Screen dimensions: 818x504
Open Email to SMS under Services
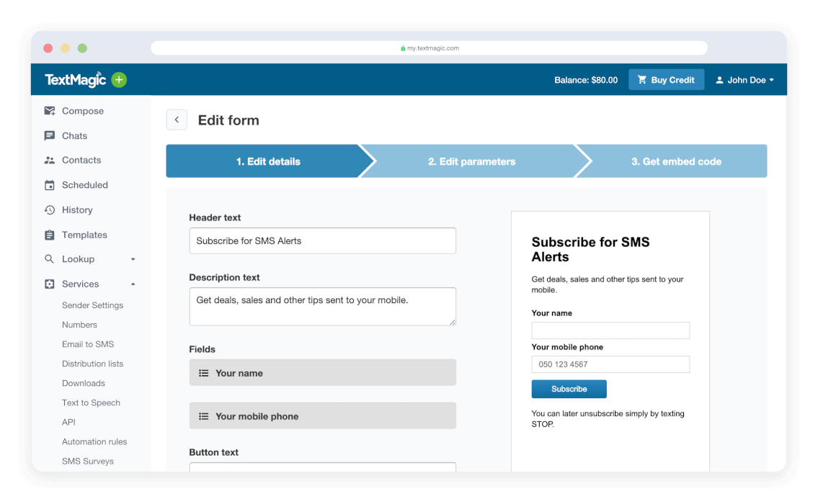(x=88, y=344)
